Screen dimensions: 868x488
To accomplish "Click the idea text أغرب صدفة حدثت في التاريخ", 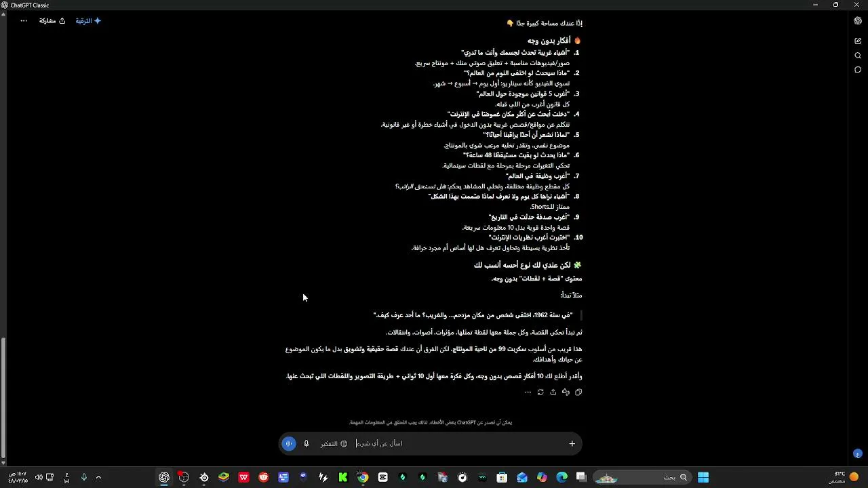I will (x=529, y=217).
